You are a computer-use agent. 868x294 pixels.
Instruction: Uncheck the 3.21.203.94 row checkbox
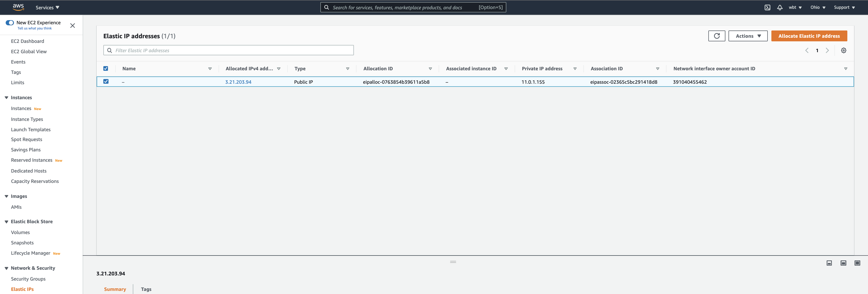coord(106,81)
